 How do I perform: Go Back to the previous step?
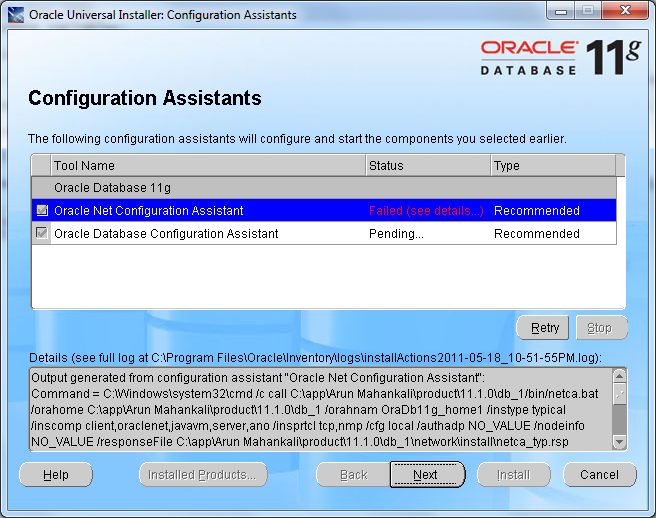tap(354, 474)
